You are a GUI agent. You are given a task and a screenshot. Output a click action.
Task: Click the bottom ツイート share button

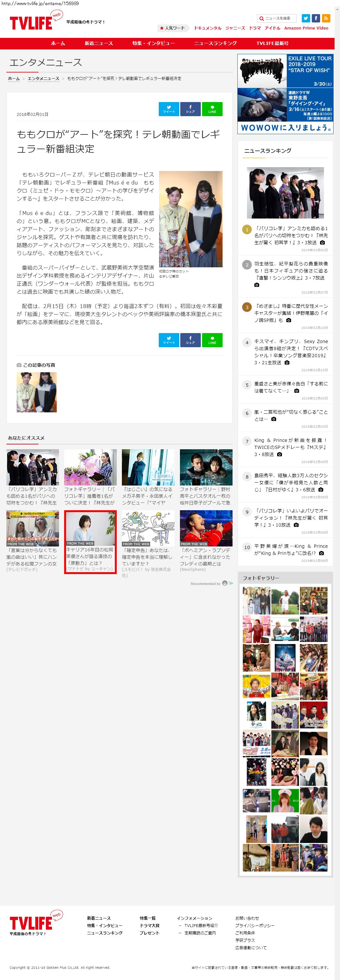pos(169,340)
